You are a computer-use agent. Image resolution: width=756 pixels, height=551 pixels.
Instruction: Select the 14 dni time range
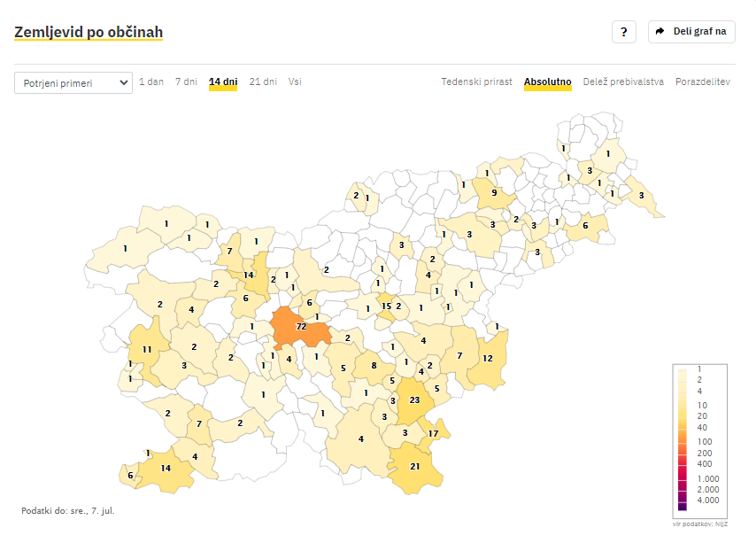[223, 81]
